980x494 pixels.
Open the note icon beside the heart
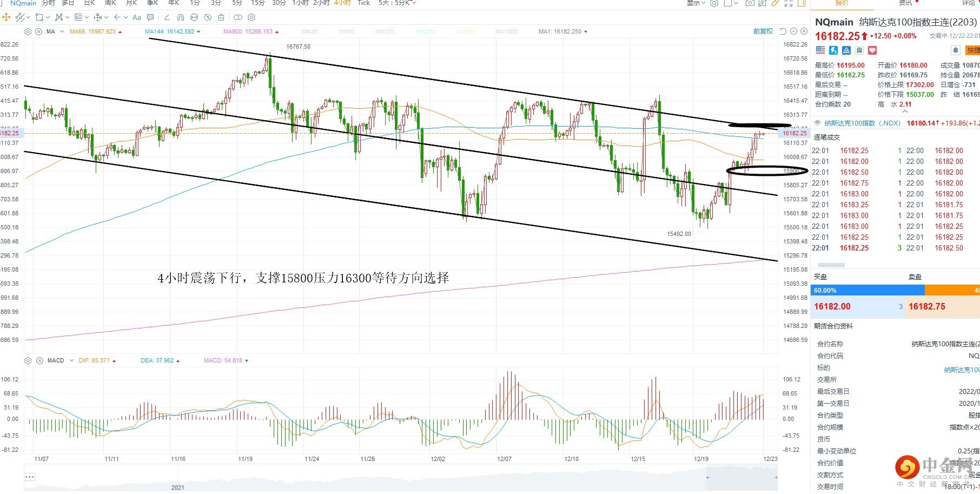(x=859, y=50)
